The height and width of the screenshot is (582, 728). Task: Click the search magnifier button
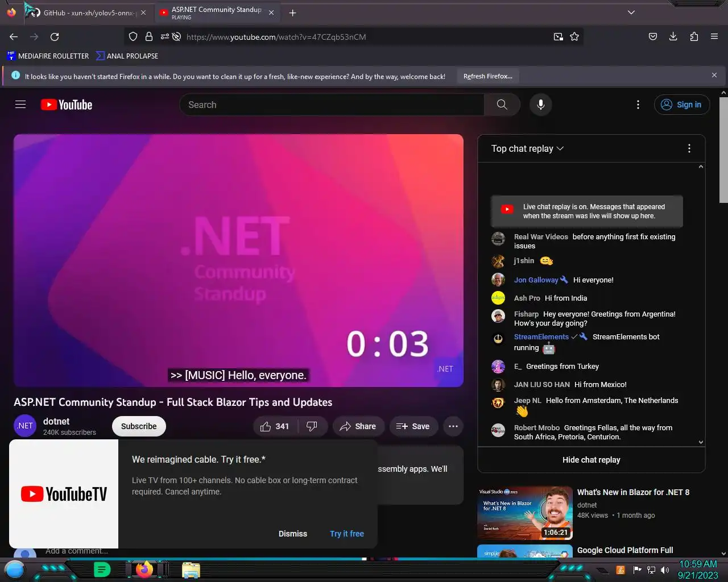502,105
